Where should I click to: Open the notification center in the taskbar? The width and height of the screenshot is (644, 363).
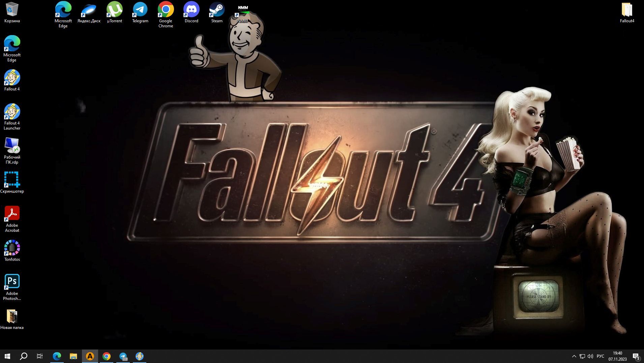pyautogui.click(x=636, y=356)
